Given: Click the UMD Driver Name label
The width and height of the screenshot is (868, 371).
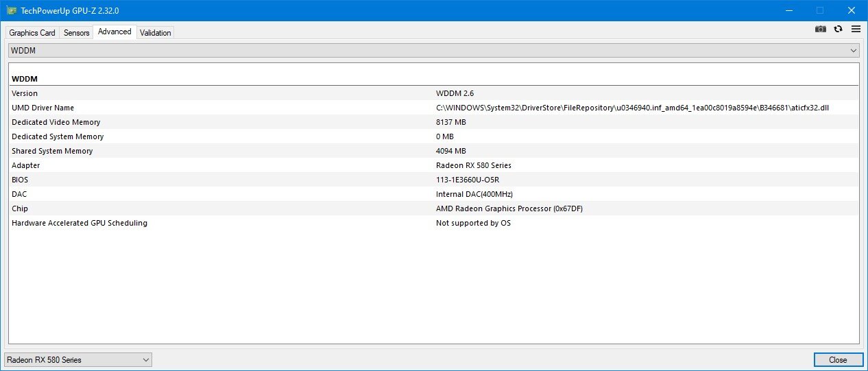Looking at the screenshot, I should [43, 108].
